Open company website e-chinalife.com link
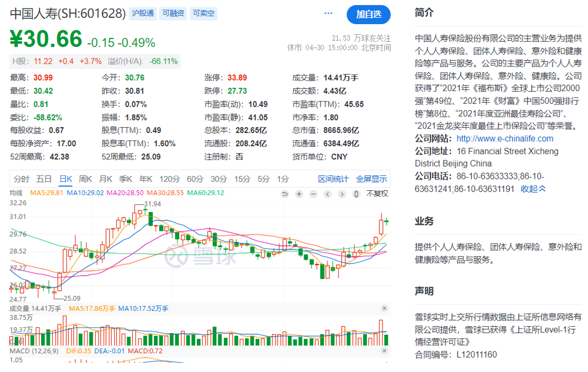The image size is (588, 372). tap(505, 139)
